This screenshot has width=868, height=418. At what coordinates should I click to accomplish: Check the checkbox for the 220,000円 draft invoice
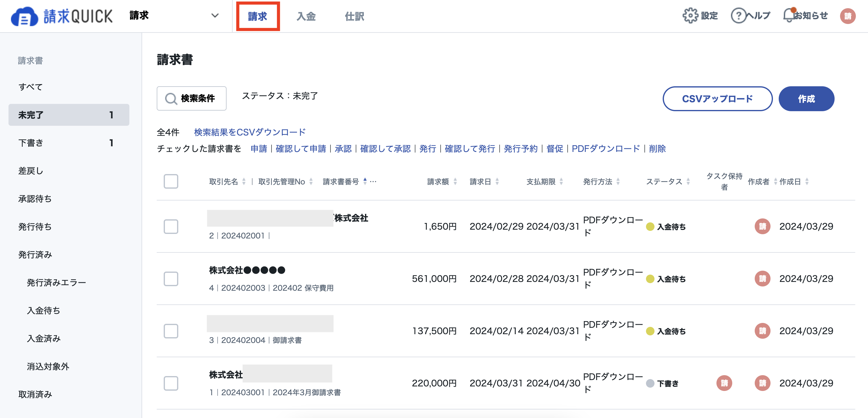click(x=170, y=383)
